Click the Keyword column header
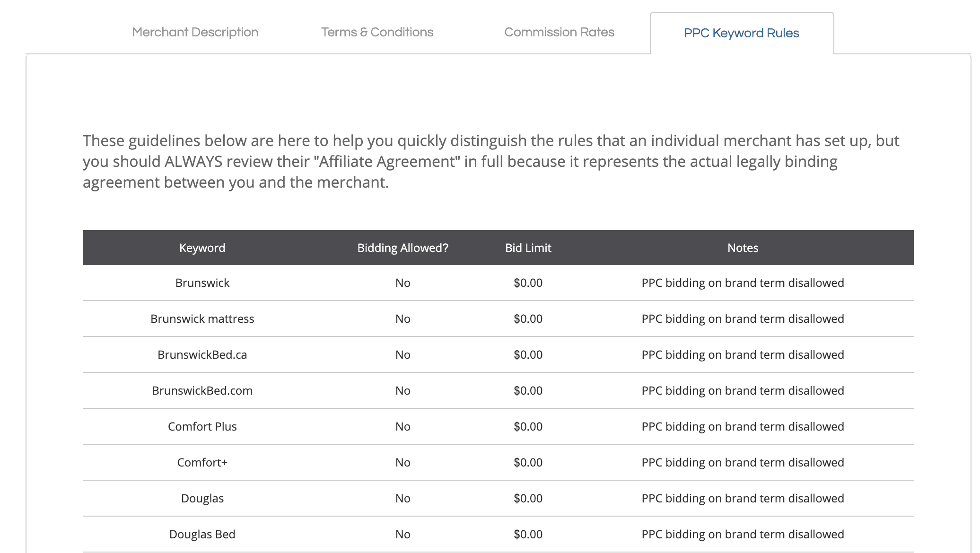980x553 pixels. tap(202, 248)
